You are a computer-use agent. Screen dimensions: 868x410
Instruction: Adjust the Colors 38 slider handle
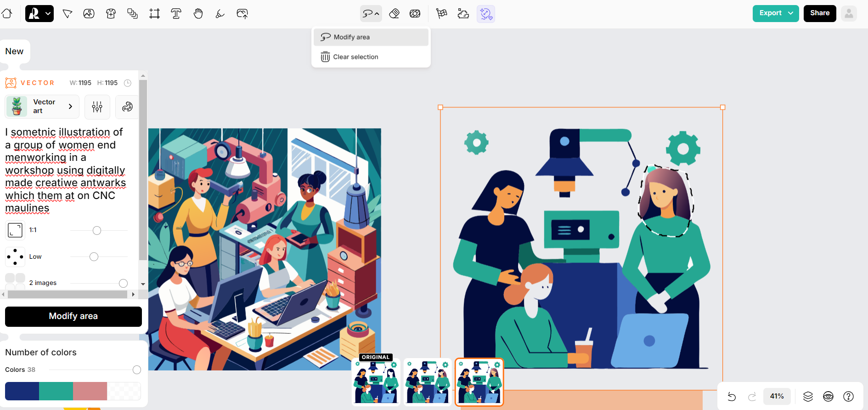click(137, 370)
